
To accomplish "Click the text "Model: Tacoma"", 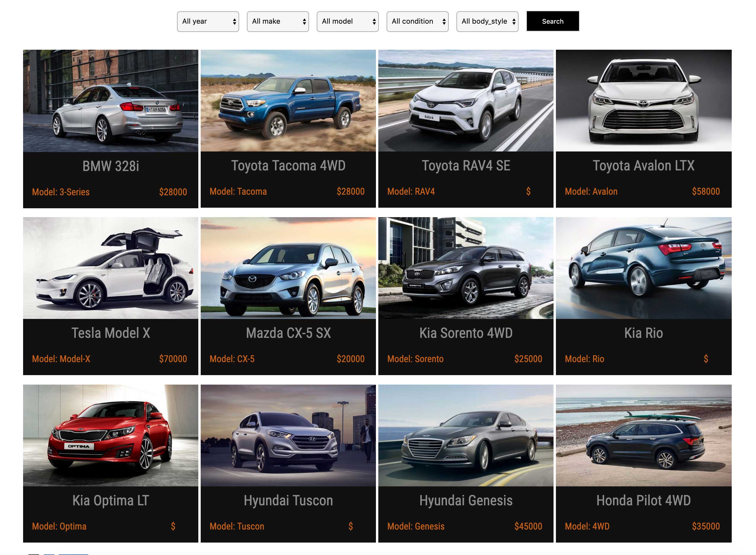I will [238, 191].
